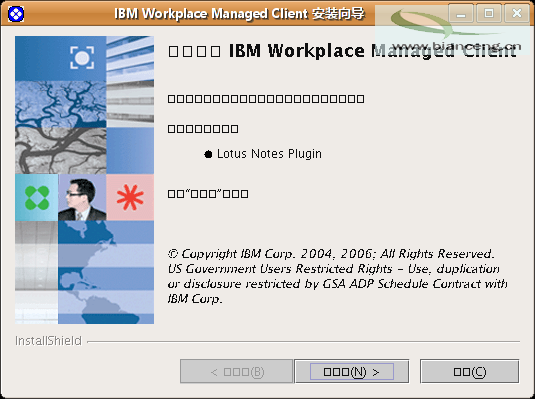Click the window menu icon in title bar

tap(16, 14)
